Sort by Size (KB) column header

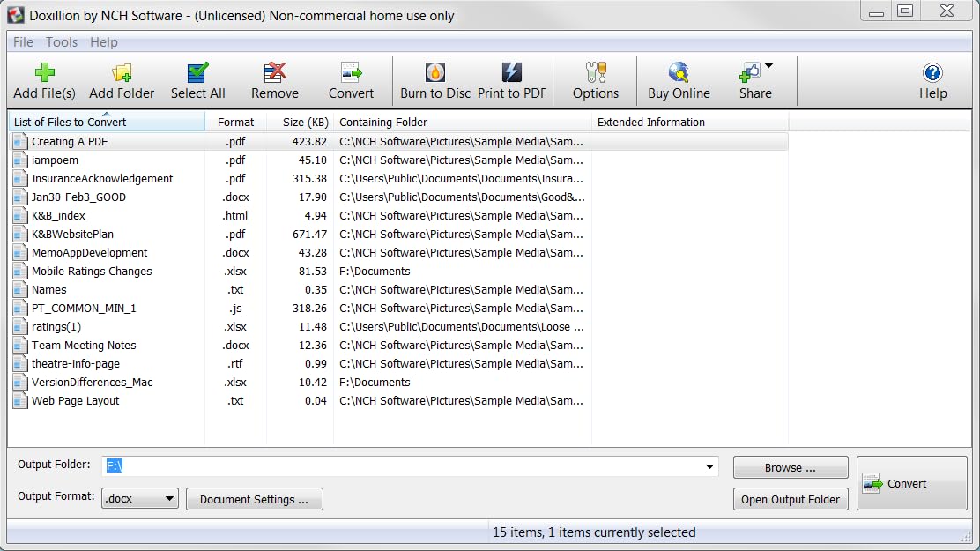pos(300,122)
